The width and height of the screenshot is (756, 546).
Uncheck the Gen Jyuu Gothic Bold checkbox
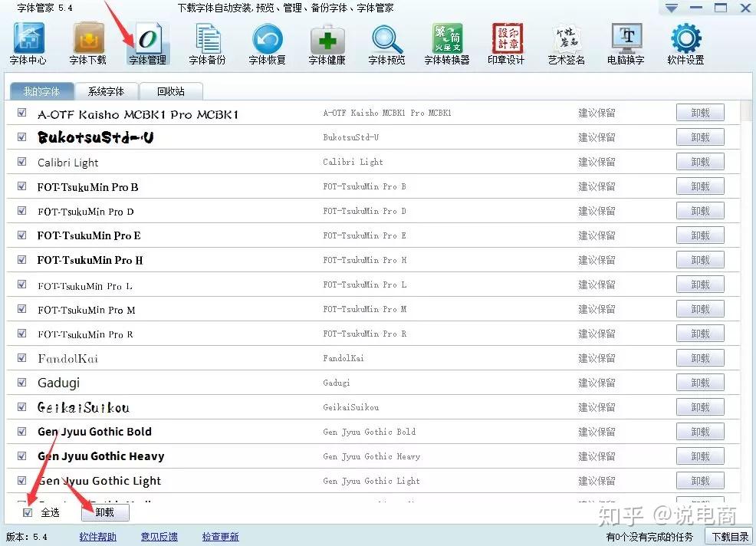[21, 431]
